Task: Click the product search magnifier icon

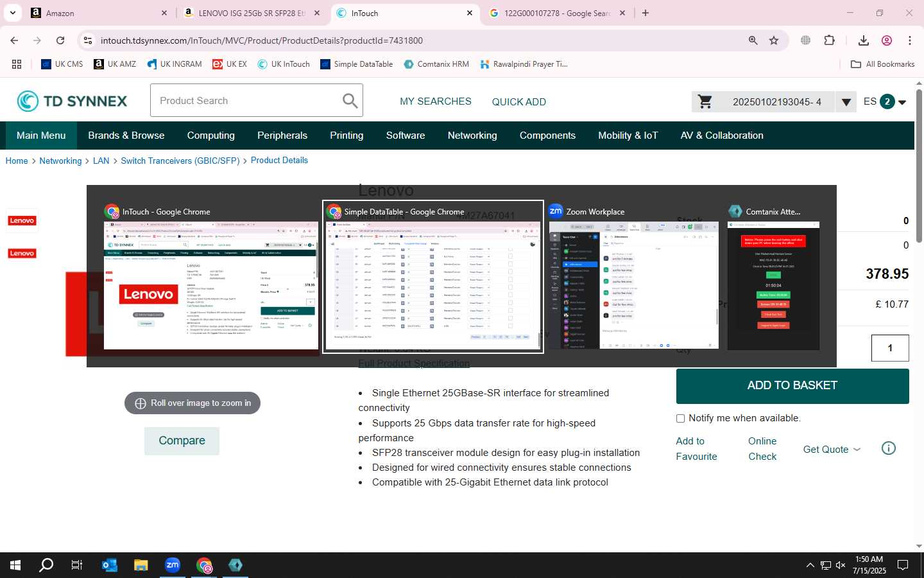Action: point(350,101)
